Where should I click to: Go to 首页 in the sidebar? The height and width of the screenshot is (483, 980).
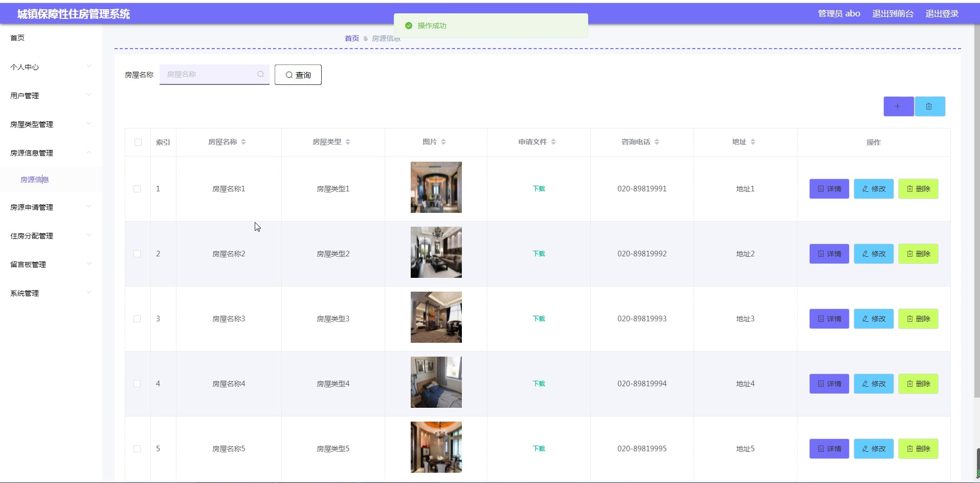(x=17, y=38)
